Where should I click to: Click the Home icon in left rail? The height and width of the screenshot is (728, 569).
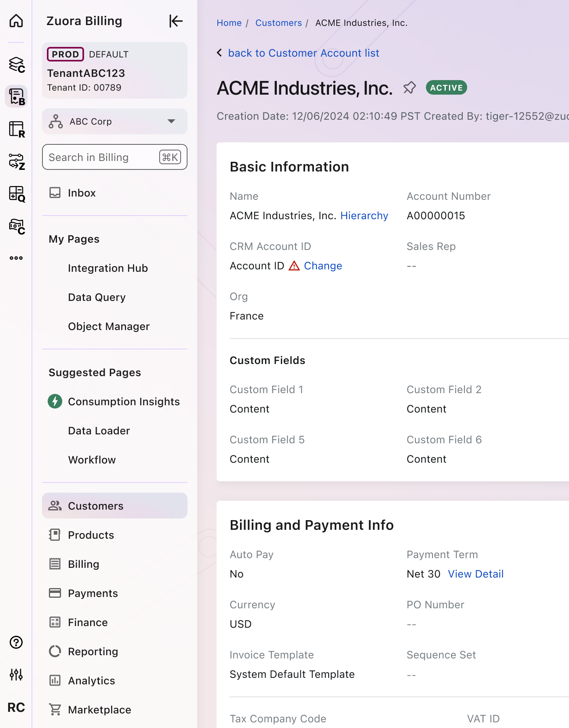(16, 21)
